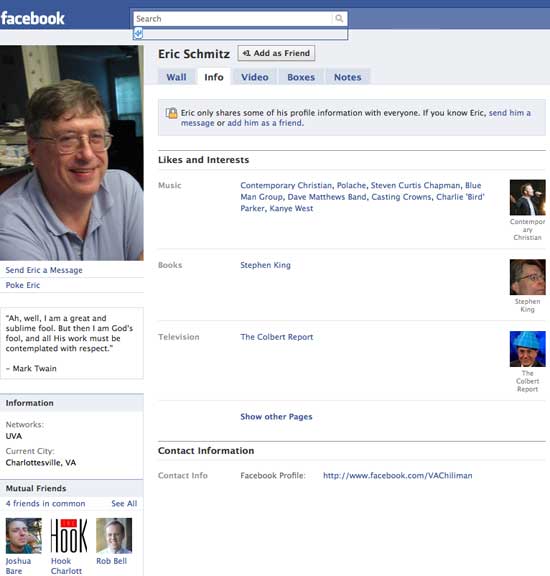Image resolution: width=550 pixels, height=576 pixels.
Task: Open the Casting Crowns link
Action: click(401, 197)
